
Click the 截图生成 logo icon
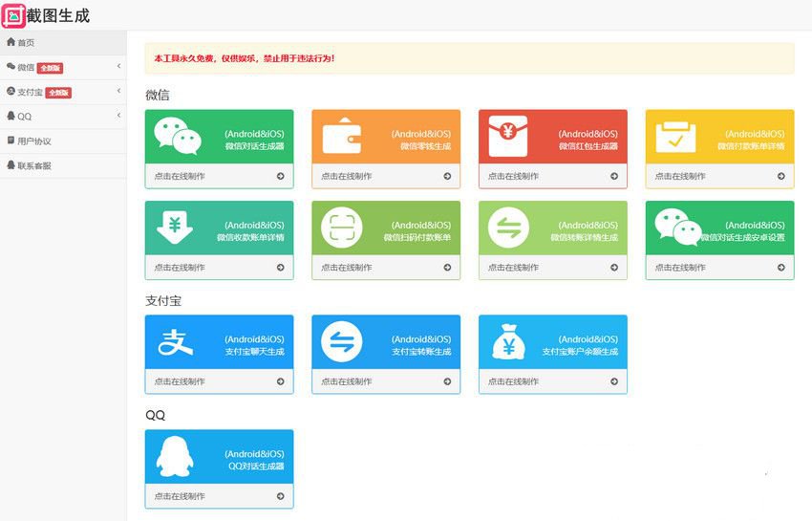pos(13,15)
